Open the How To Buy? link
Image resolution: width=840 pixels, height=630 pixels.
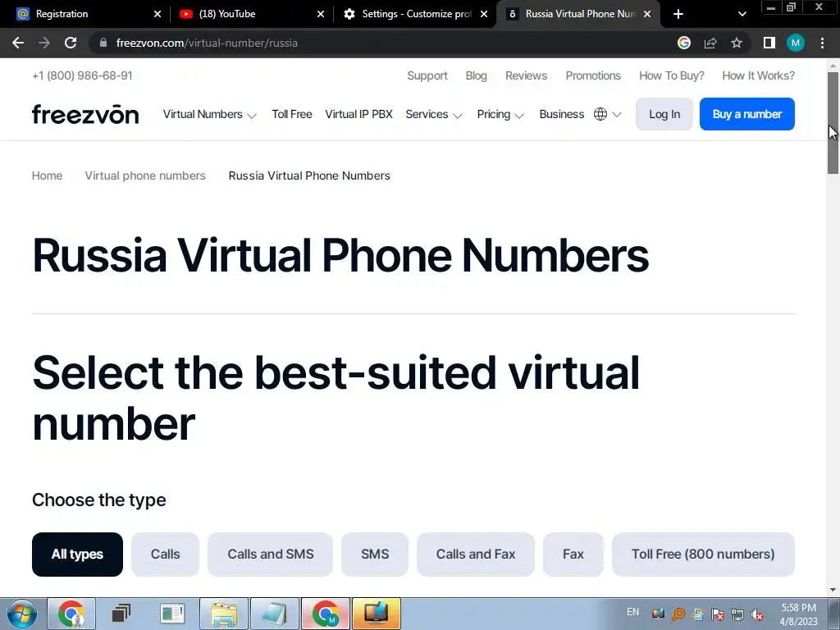[672, 75]
